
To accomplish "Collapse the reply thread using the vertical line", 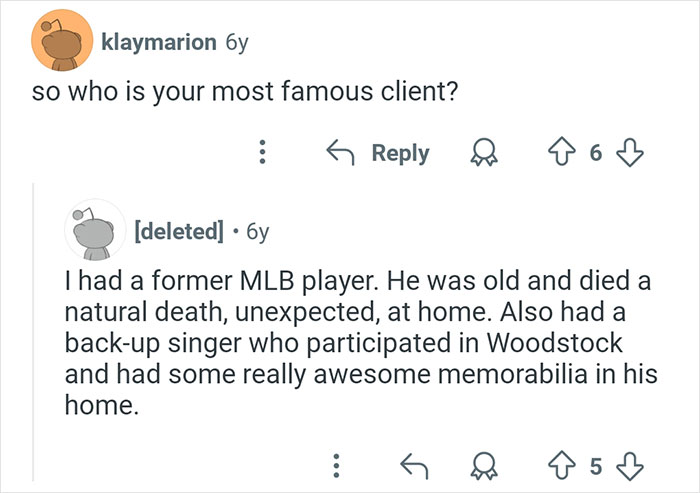I will (x=33, y=330).
